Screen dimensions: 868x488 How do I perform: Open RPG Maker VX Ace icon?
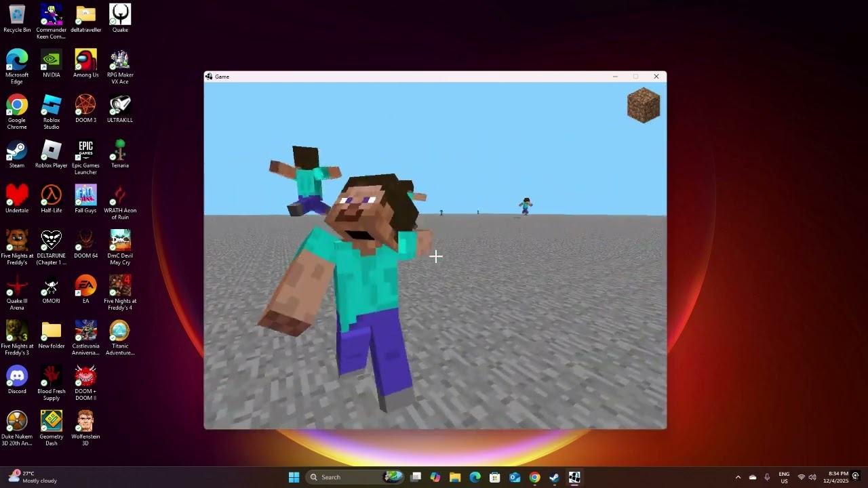120,67
